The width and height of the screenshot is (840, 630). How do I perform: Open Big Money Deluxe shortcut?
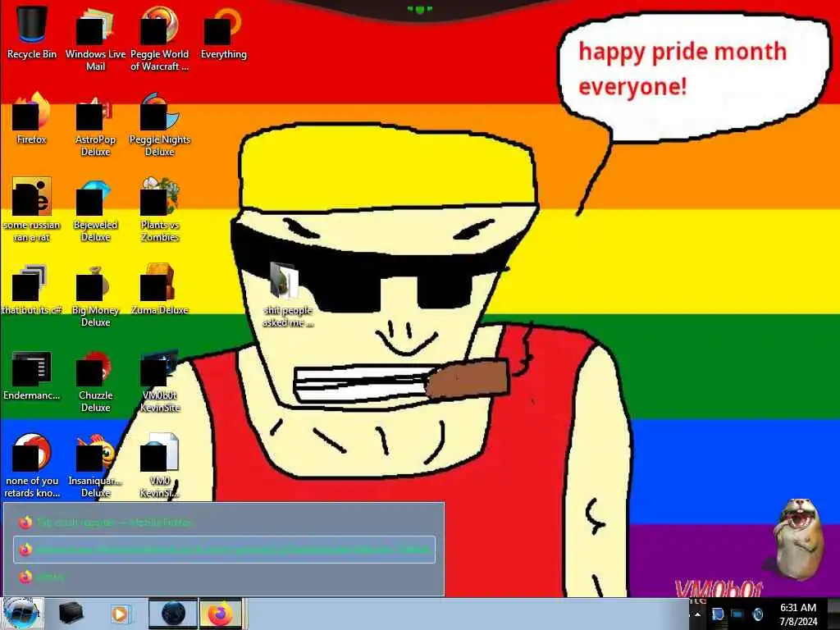click(x=95, y=294)
